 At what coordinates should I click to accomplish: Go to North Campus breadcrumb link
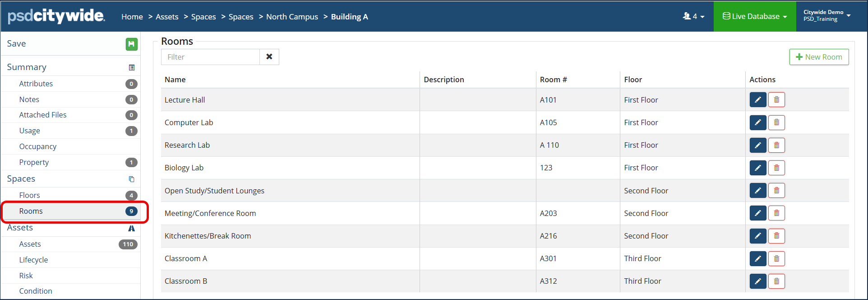click(x=292, y=17)
